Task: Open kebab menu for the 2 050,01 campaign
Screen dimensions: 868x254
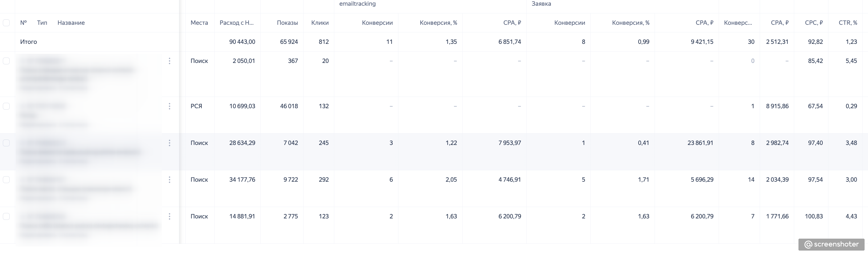Action: 170,61
